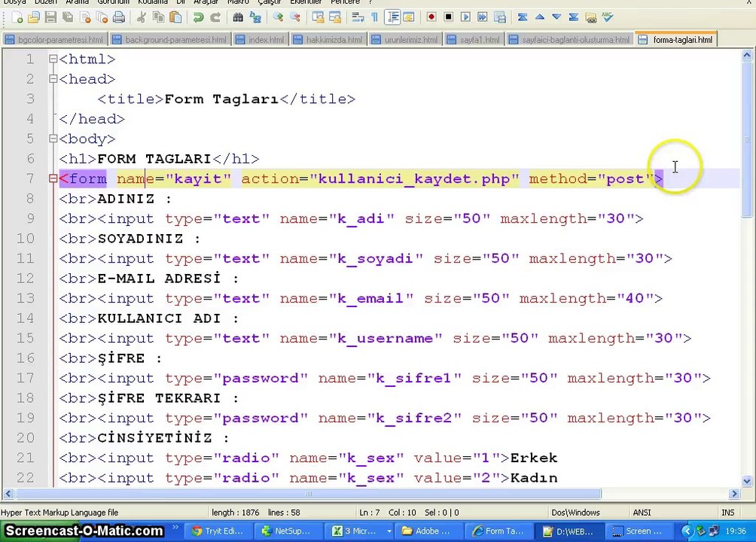
Task: Click horizontal scrollbar right arrow
Action: [734, 493]
